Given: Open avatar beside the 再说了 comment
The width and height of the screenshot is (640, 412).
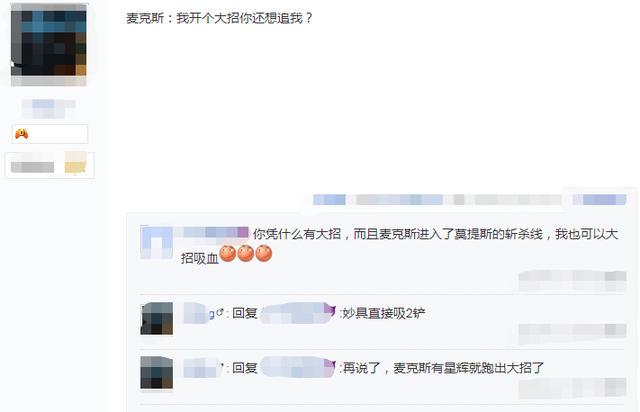Looking at the screenshot, I should (x=156, y=373).
